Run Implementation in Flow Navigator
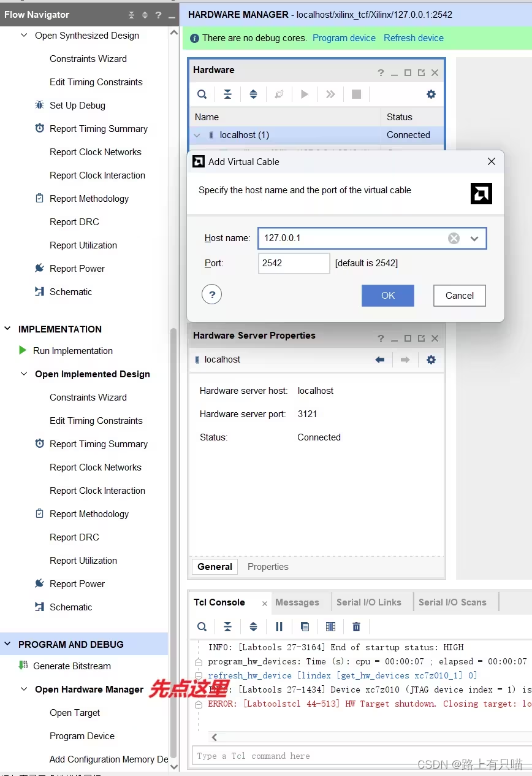The image size is (532, 776). click(x=73, y=351)
